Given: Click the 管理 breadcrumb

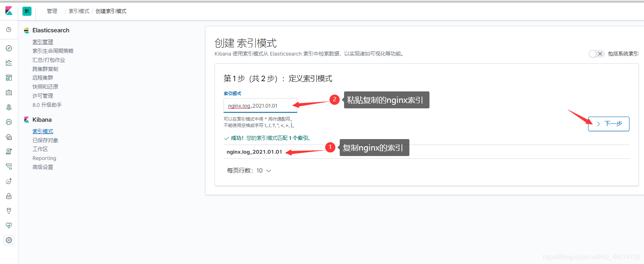Looking at the screenshot, I should click(x=52, y=11).
